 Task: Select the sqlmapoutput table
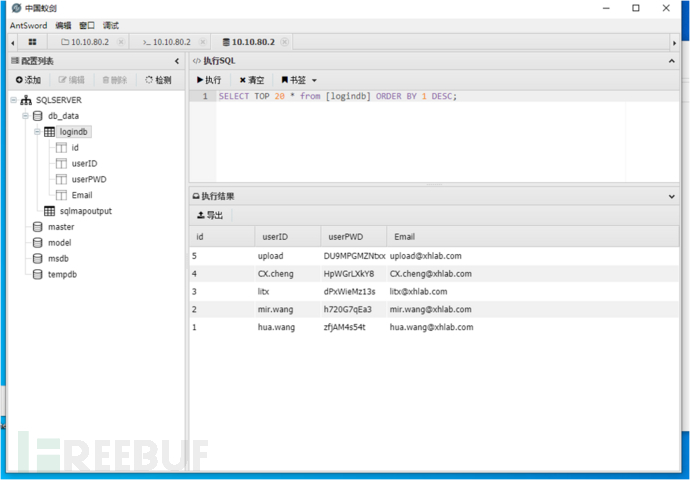pyautogui.click(x=85, y=211)
